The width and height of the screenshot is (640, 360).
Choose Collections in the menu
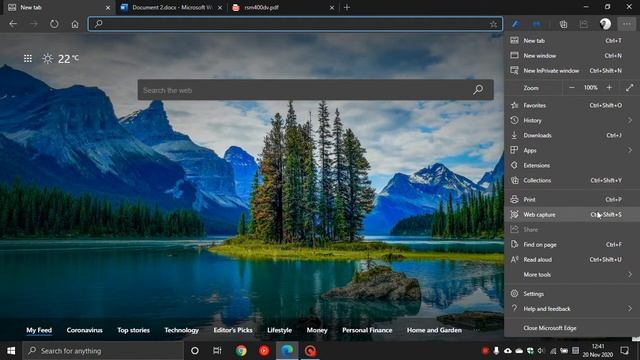(571, 180)
